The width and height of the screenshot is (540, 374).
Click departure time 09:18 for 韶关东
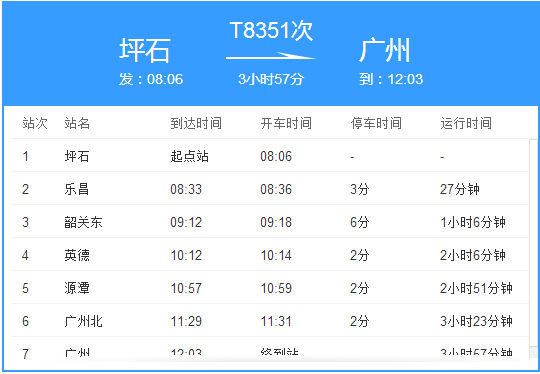pyautogui.click(x=276, y=222)
